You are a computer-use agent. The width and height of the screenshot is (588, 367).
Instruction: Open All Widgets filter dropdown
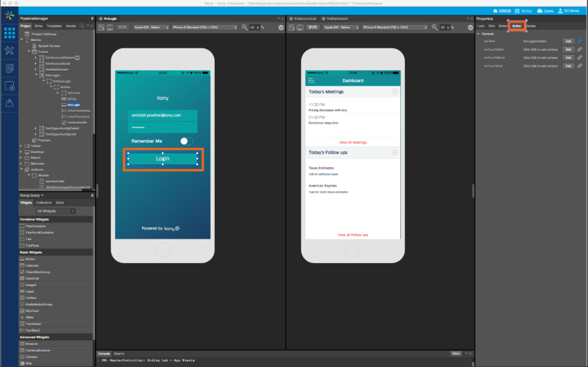click(55, 211)
